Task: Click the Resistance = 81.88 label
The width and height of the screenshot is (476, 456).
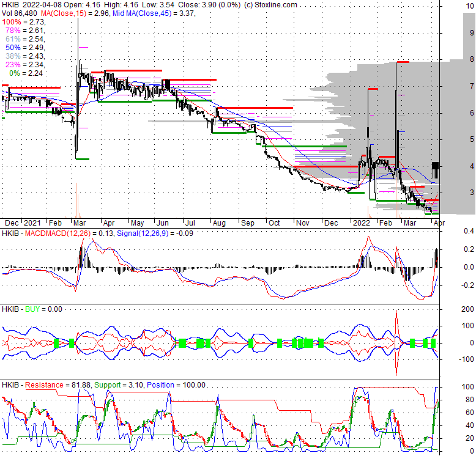Action: [x=58, y=385]
